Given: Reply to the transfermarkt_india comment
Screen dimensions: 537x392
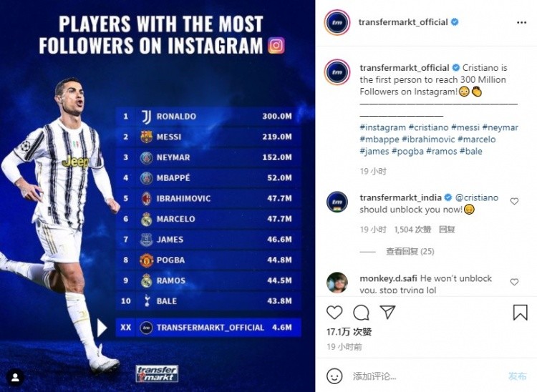Looking at the screenshot, I should coord(447,230).
